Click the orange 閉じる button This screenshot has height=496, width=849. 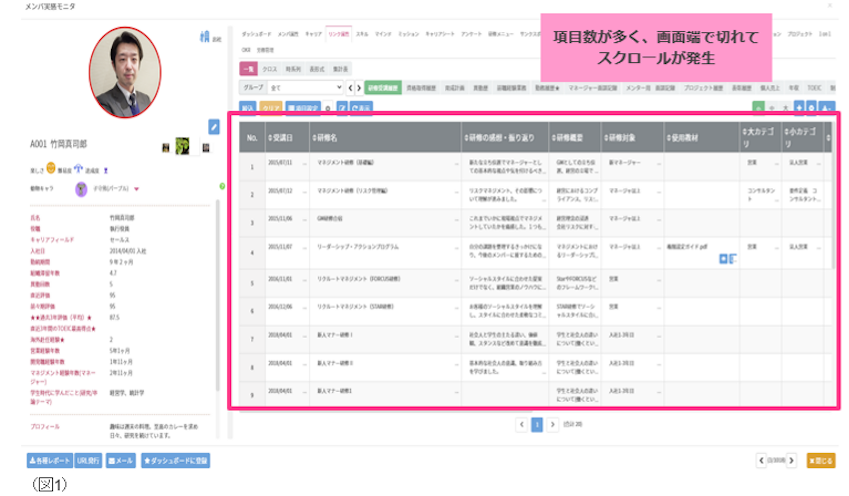coord(820,461)
